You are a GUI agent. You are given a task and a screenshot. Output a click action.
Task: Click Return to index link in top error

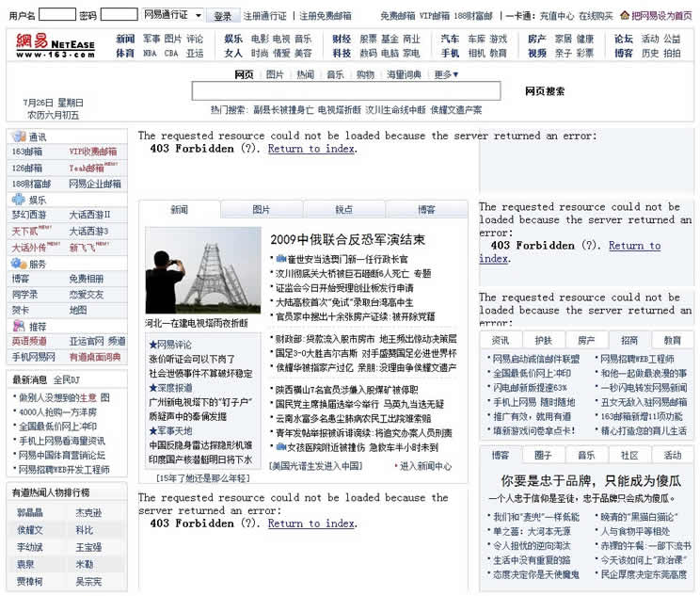[x=311, y=149]
